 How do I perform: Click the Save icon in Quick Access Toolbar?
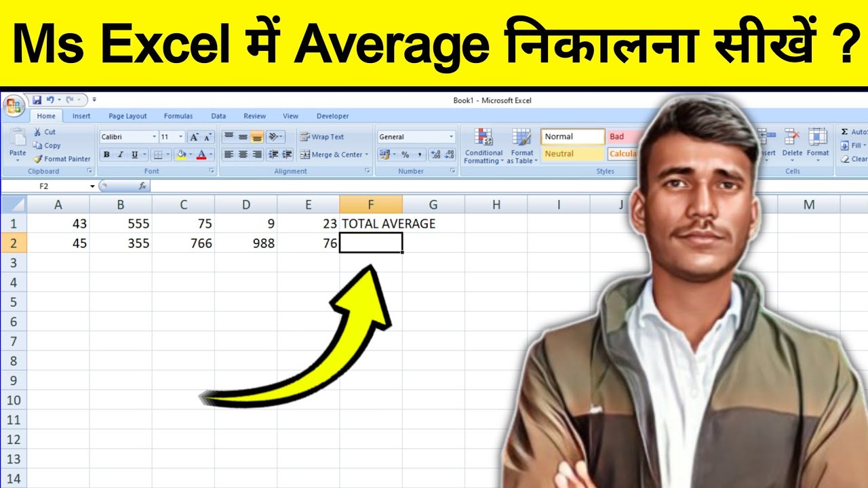(37, 100)
